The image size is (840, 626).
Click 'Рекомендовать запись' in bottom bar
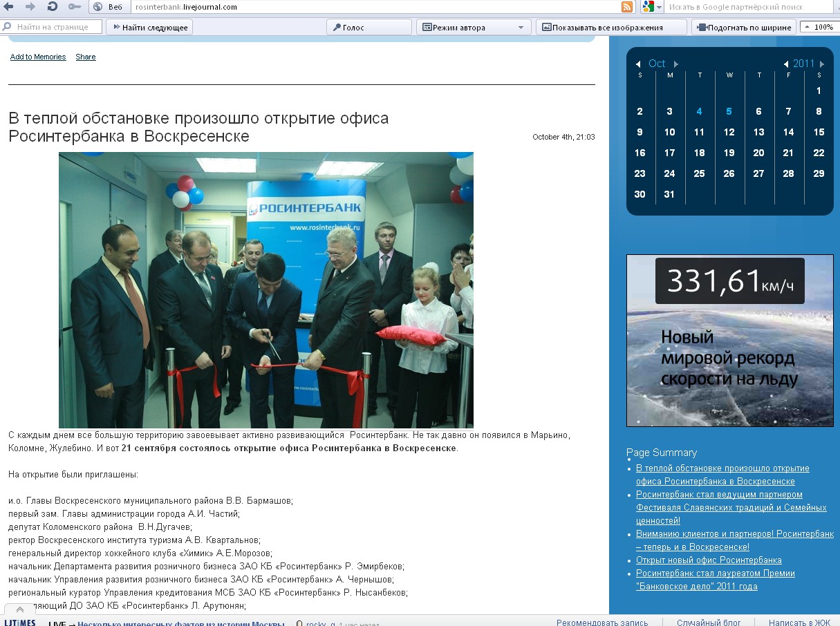tap(602, 623)
